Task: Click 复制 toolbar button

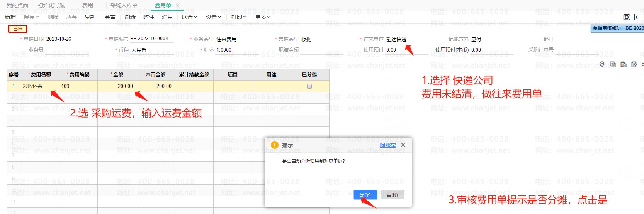Action: coord(90,17)
